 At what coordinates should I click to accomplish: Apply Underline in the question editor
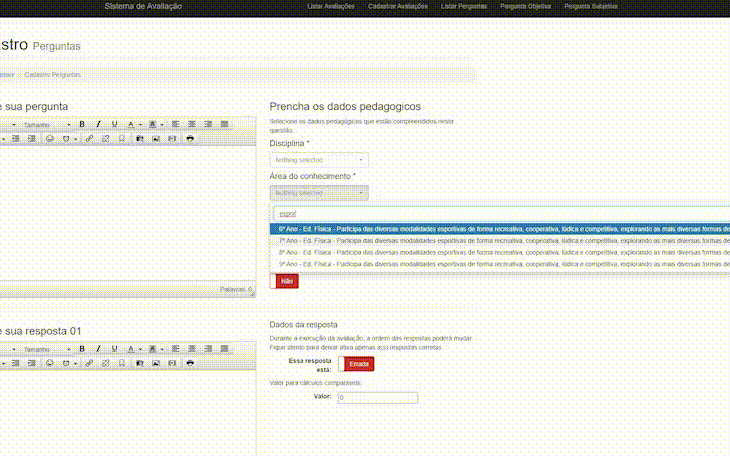[x=114, y=124]
